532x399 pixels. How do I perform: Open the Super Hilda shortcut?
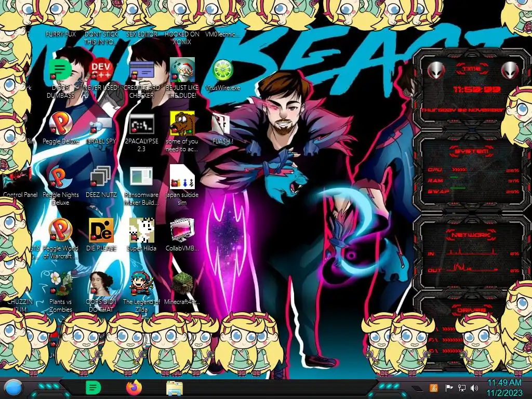pyautogui.click(x=141, y=230)
